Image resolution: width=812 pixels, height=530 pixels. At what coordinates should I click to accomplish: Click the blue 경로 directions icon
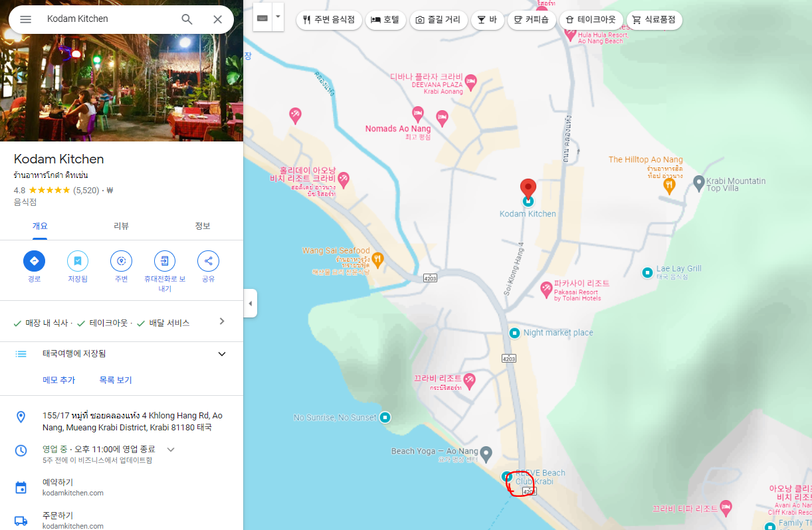point(34,261)
